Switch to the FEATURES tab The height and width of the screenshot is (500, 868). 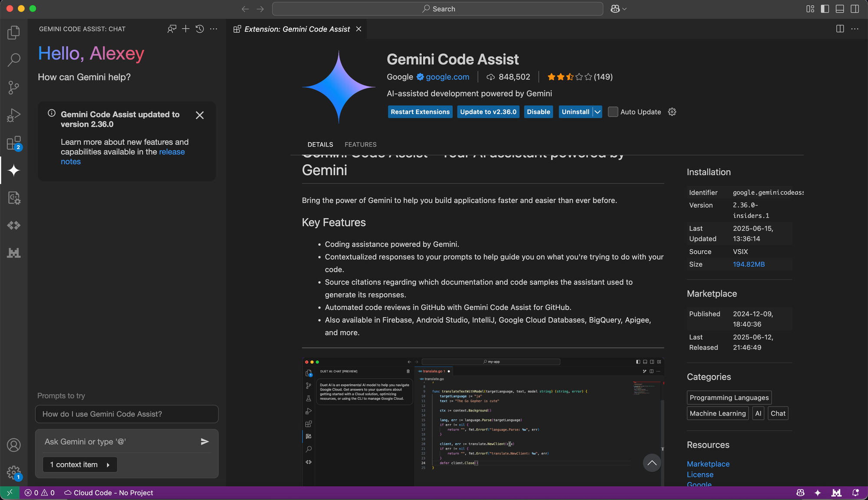pos(360,144)
